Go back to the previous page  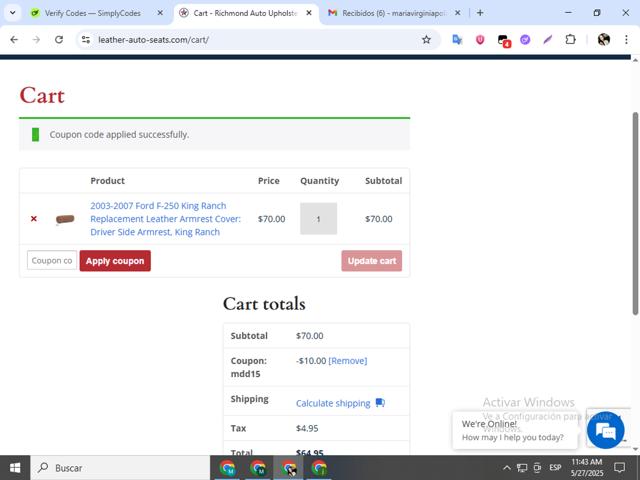14,40
